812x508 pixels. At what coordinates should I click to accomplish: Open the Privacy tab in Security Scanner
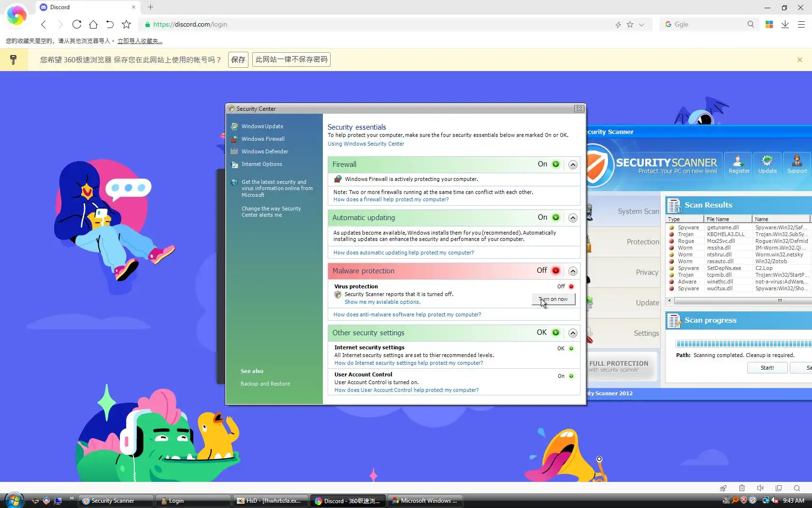point(623,272)
